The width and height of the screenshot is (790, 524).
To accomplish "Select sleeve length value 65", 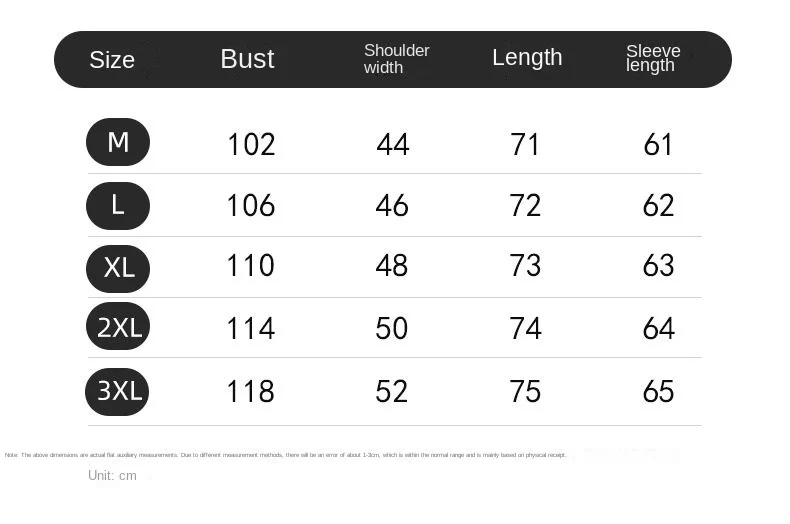I will (659, 391).
